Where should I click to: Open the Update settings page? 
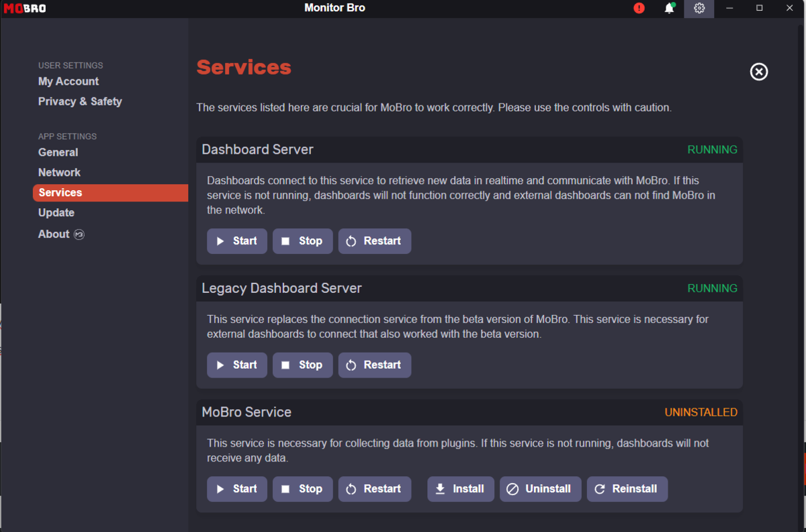(56, 213)
